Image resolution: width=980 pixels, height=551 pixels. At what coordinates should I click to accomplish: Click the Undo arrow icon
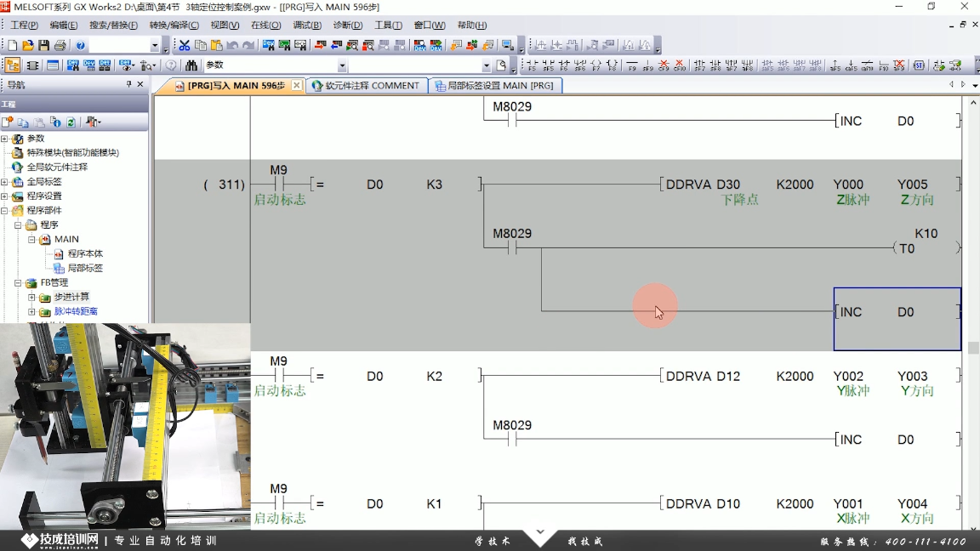232,45
